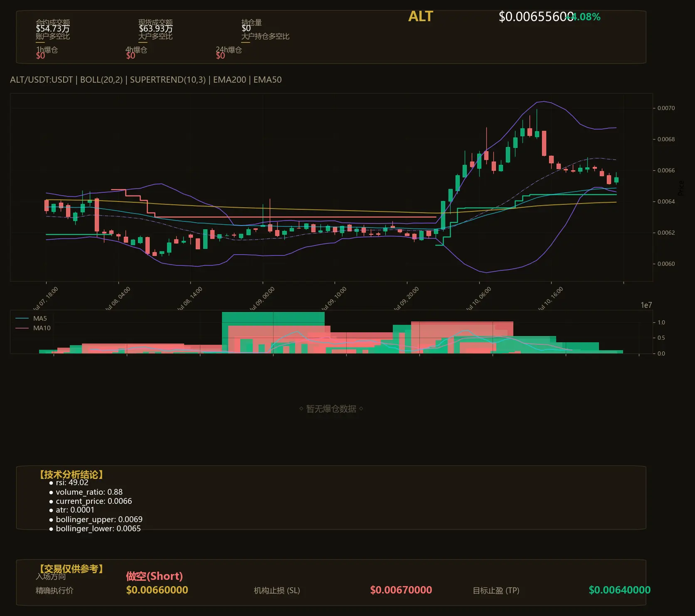Viewport: 695px width, 616px height.
Task: Click the 暂无爆仓数据 no-data message
Action: click(331, 409)
